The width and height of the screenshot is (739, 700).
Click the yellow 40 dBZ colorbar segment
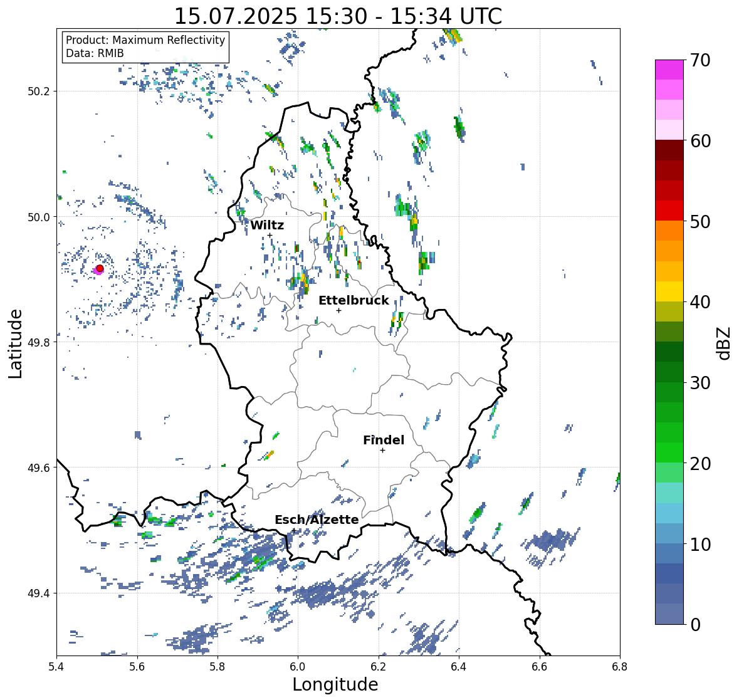click(x=669, y=291)
